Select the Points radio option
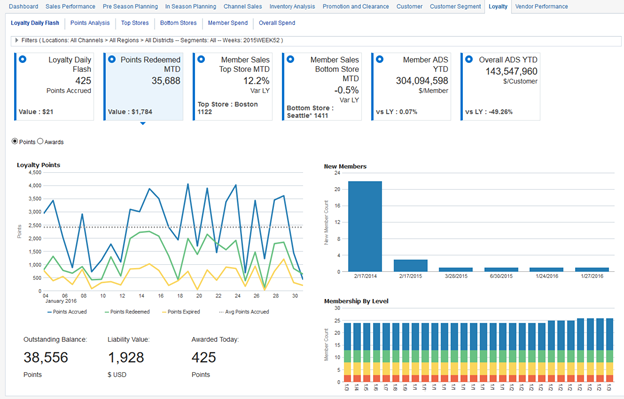 (15, 141)
